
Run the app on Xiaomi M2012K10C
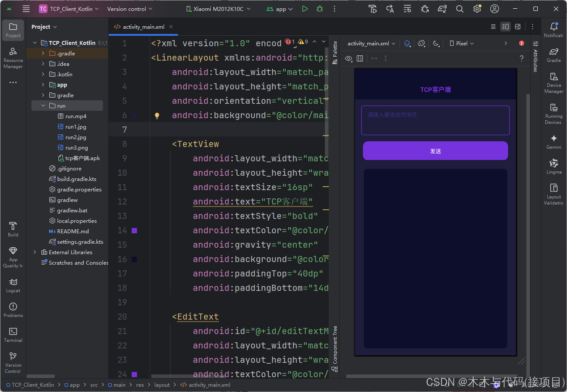coord(304,8)
